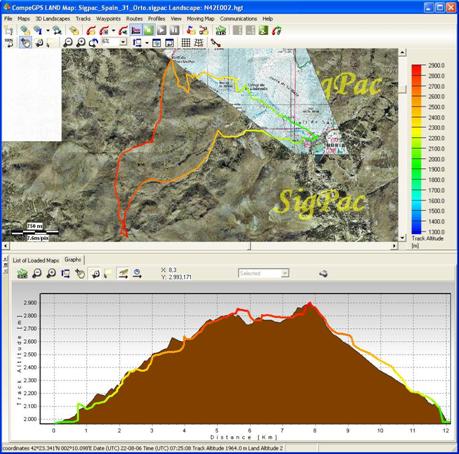459x454 pixels.
Task: Toggle the projected grid icon
Action: [x=199, y=43]
